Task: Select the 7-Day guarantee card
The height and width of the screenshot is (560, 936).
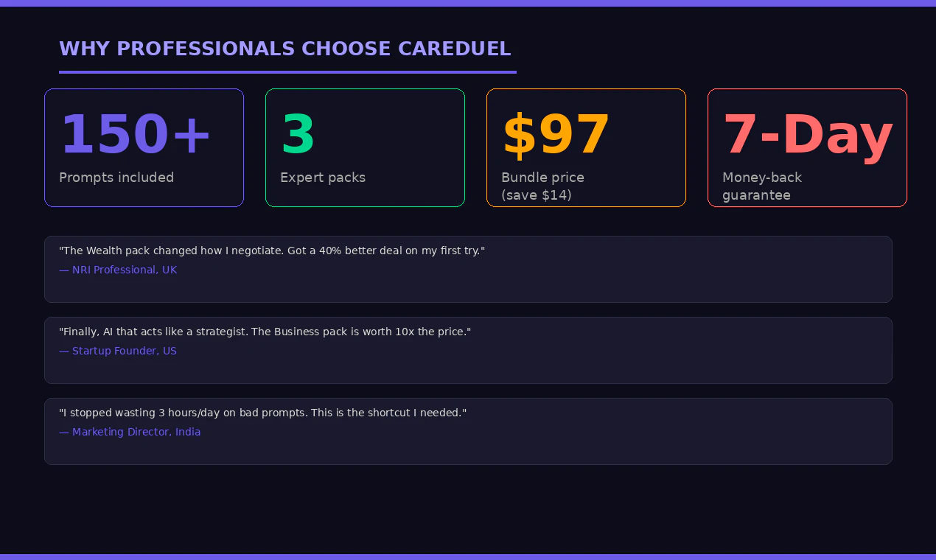Action: coord(807,147)
